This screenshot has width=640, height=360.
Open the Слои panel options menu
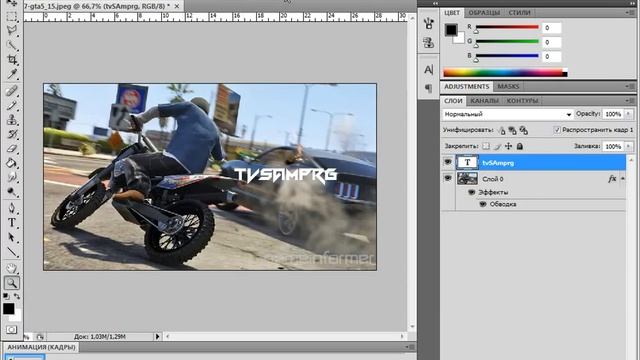point(630,100)
